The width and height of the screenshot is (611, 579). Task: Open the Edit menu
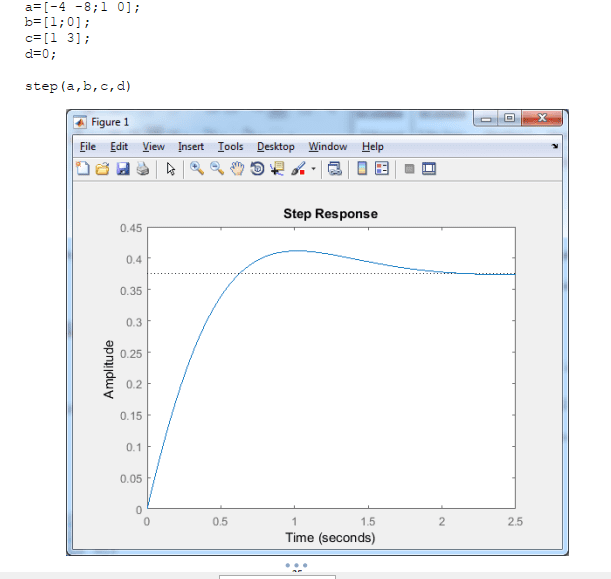tap(119, 147)
